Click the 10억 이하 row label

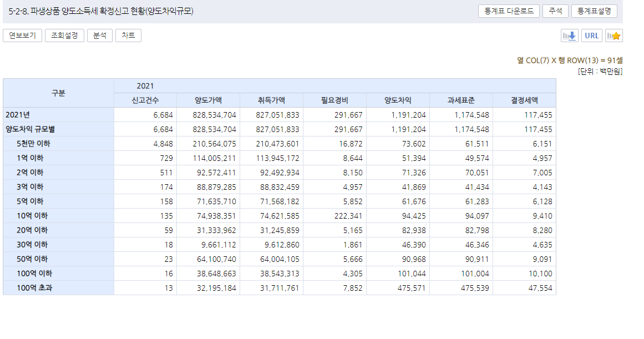tap(32, 216)
